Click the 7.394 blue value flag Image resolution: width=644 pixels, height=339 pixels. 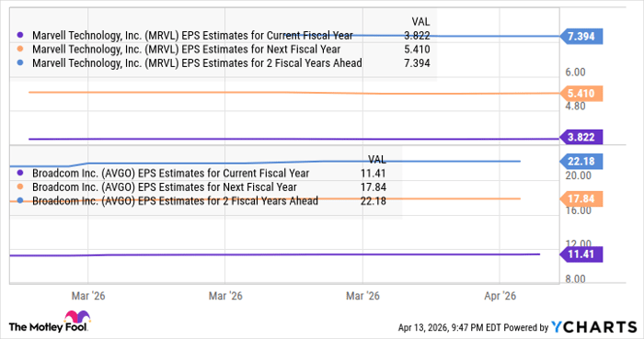click(581, 37)
